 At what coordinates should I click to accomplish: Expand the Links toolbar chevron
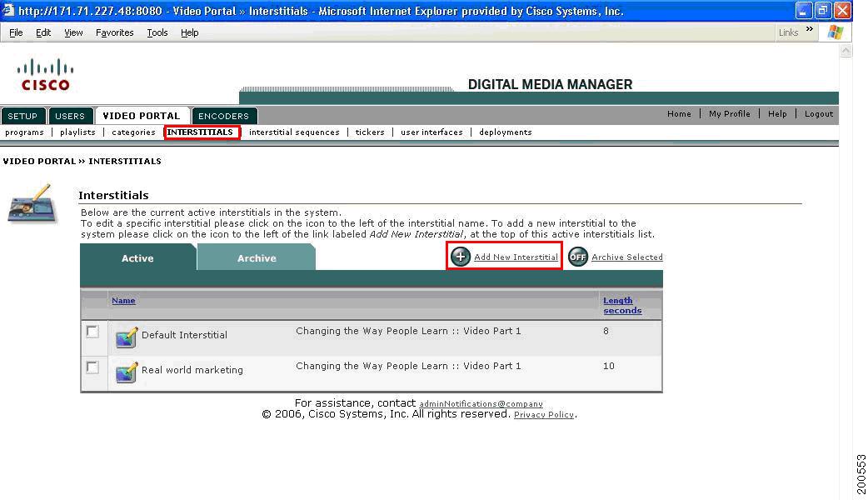(810, 29)
